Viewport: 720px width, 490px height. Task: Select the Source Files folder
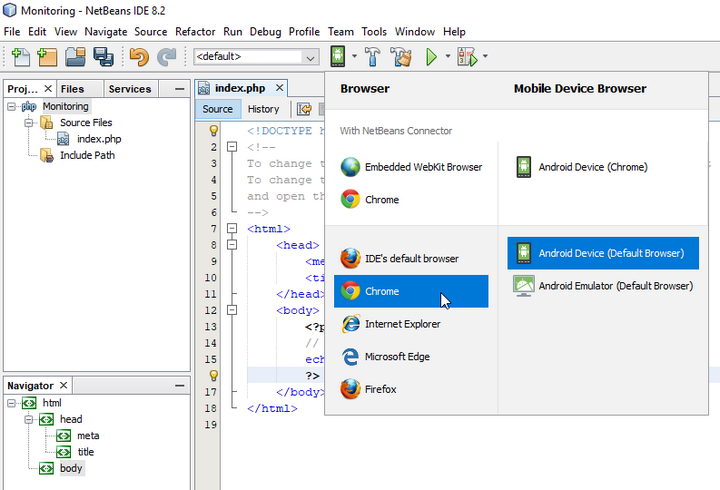tap(86, 123)
